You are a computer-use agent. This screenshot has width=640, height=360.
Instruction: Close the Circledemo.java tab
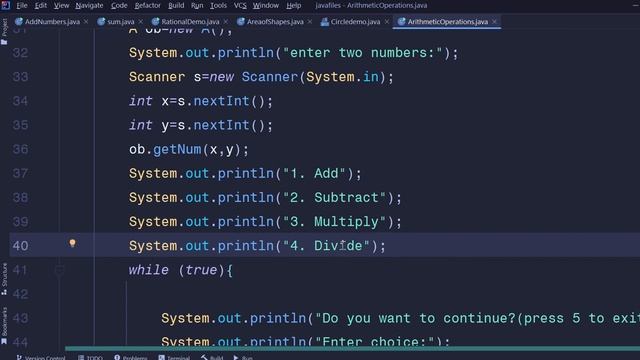(x=387, y=22)
